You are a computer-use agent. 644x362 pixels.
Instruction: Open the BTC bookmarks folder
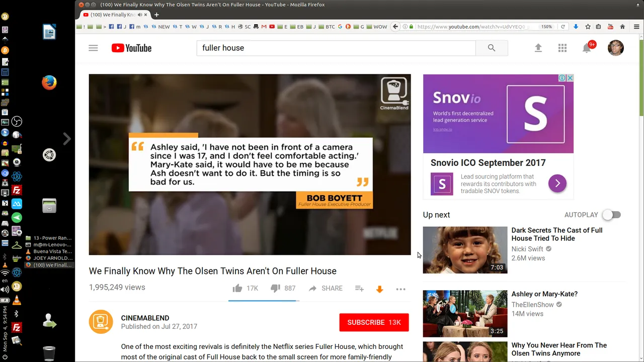coord(327,27)
